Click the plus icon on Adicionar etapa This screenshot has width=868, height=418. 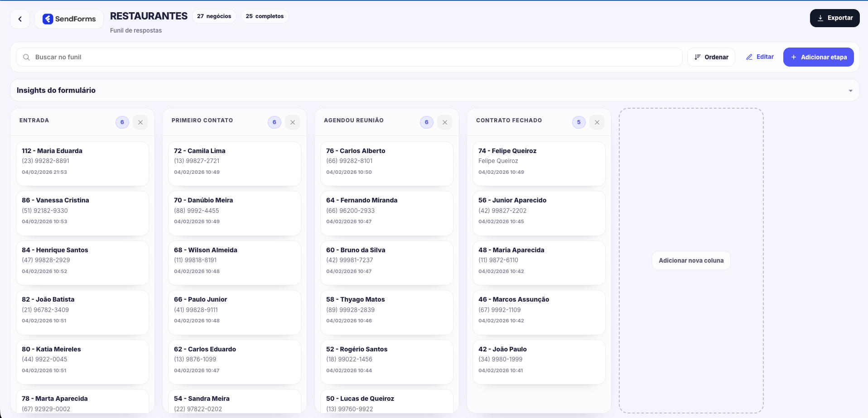[793, 57]
